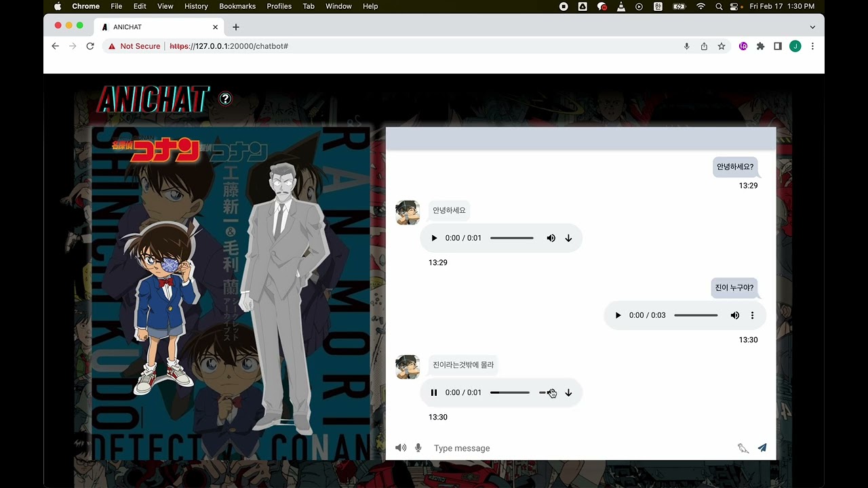Toggle the Chrome side panel icon

(x=778, y=46)
